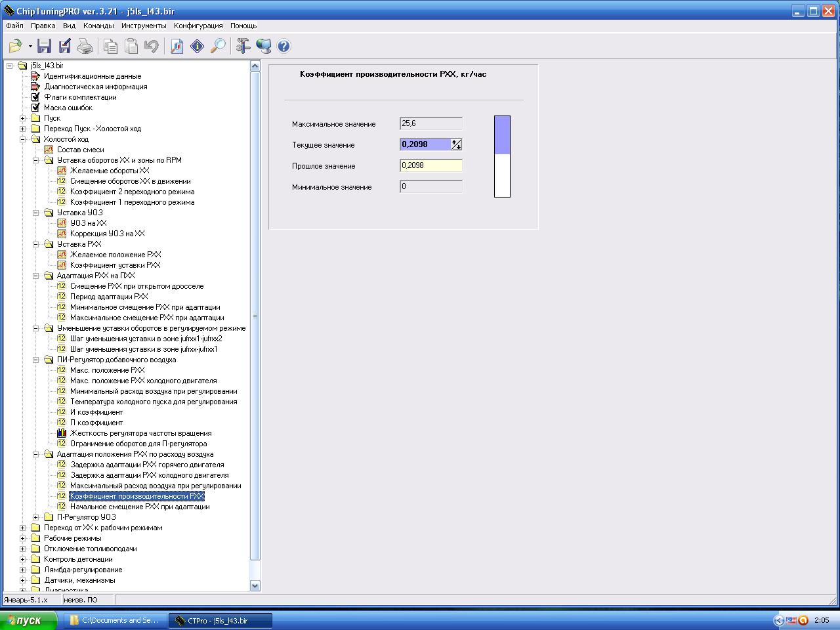Open the Конфигурация menu
Screen dimensions: 840x630
click(x=198, y=26)
